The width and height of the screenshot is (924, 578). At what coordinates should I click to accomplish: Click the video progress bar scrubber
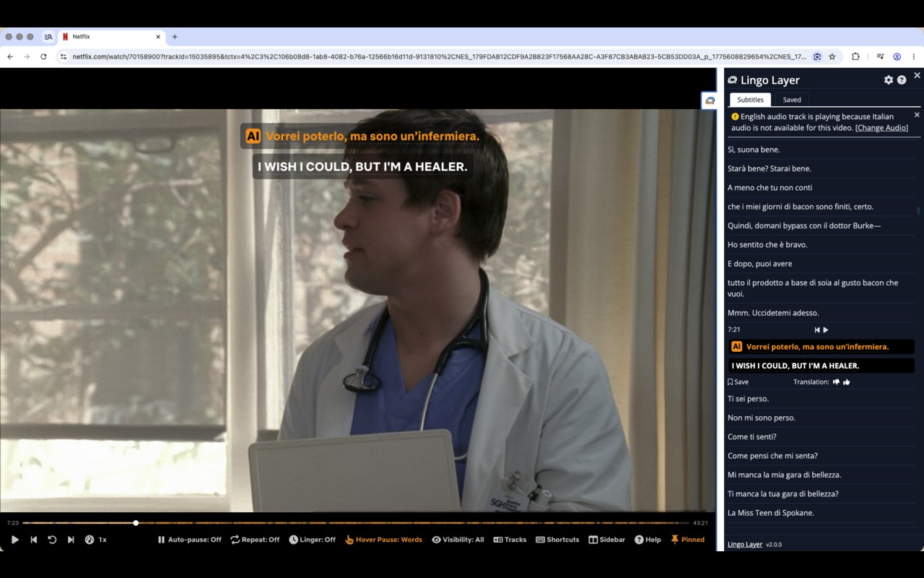tap(136, 522)
